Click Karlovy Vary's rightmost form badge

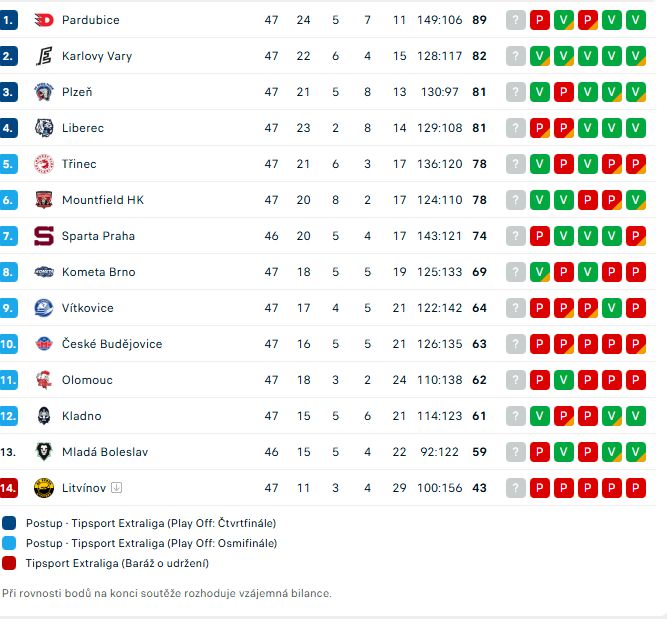pyautogui.click(x=636, y=56)
